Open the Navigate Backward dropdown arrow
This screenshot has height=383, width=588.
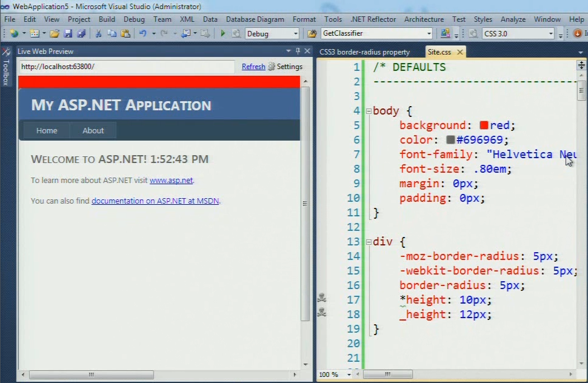[x=195, y=34]
